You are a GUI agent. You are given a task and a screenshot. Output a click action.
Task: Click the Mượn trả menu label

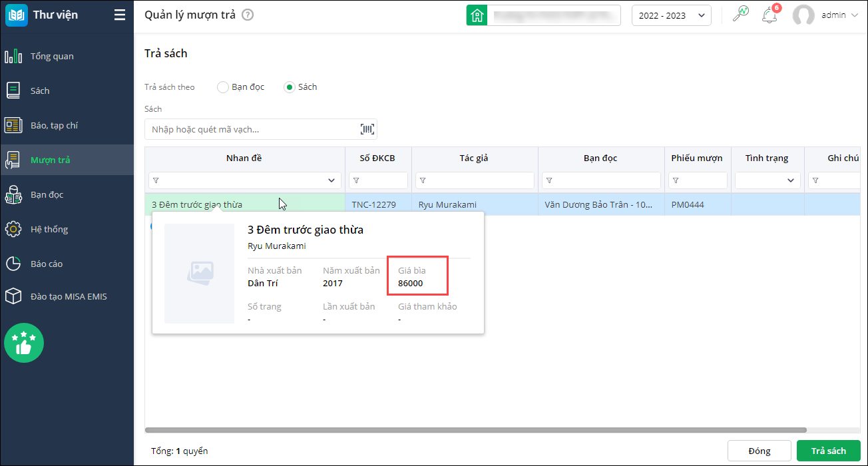click(51, 160)
